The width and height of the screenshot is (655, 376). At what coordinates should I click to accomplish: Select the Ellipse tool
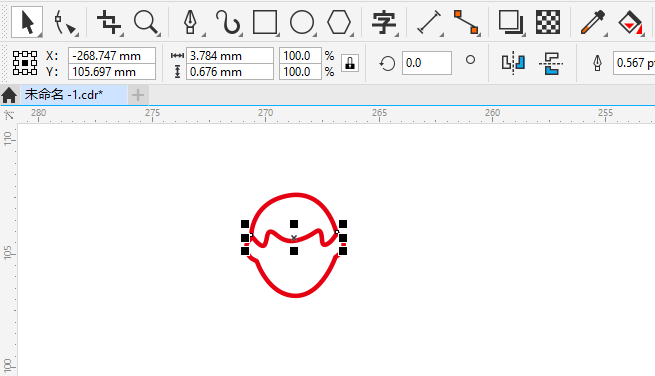[x=302, y=23]
